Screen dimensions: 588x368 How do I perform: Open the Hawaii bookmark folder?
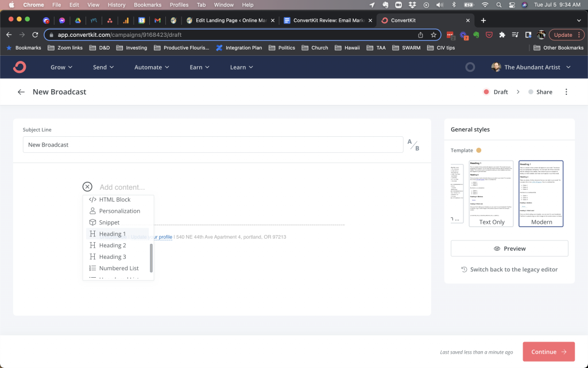pos(347,48)
